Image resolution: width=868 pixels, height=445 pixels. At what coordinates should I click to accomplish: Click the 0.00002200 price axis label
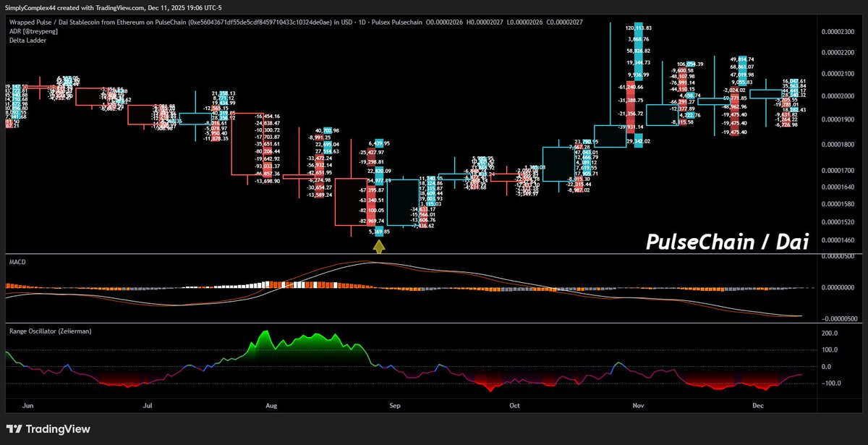point(839,52)
